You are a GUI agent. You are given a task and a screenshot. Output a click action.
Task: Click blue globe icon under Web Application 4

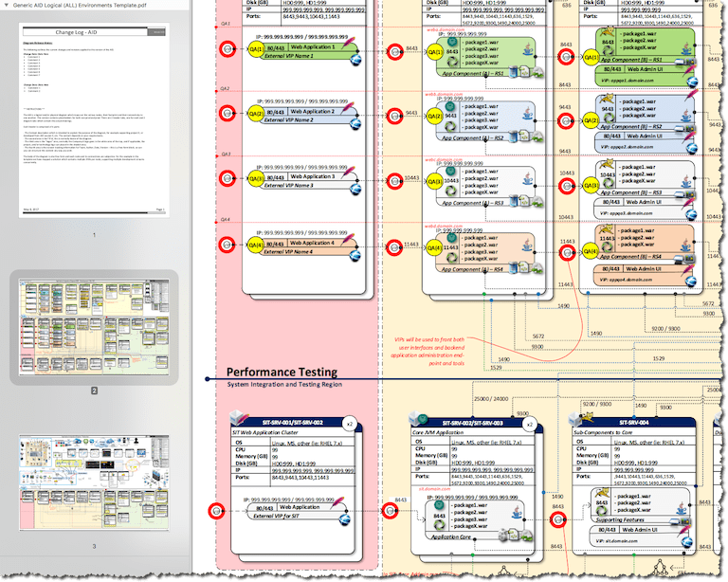(x=355, y=256)
